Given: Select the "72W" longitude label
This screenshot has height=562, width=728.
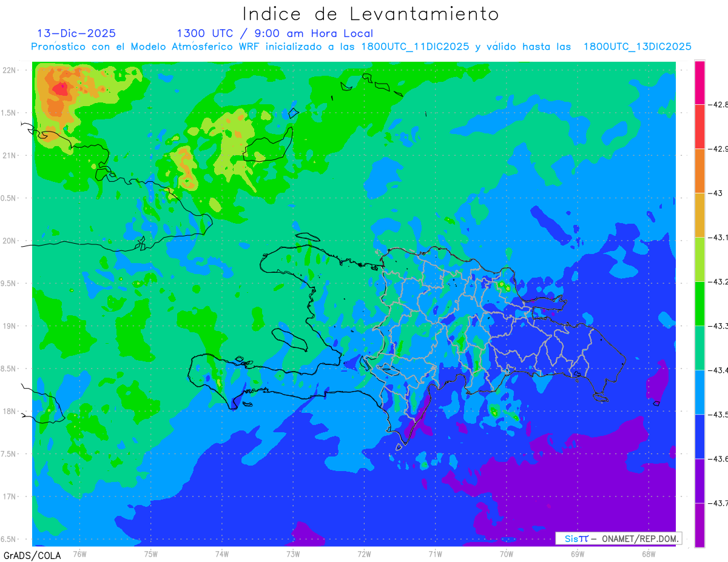Looking at the screenshot, I should click(364, 554).
